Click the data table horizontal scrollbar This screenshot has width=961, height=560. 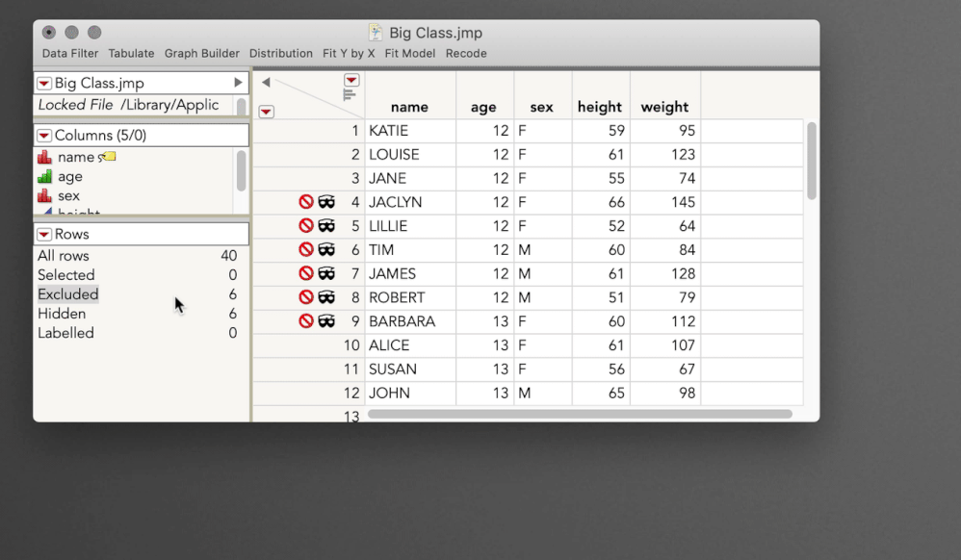tap(580, 414)
